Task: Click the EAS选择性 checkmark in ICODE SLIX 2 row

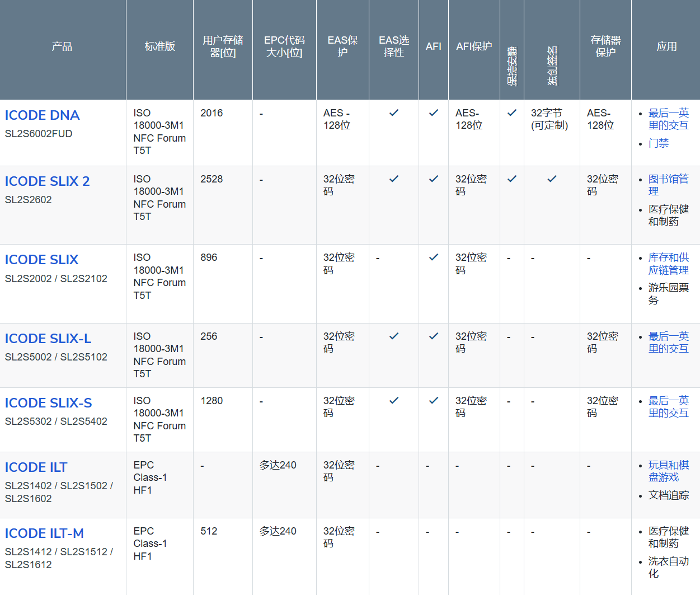Action: click(x=394, y=179)
